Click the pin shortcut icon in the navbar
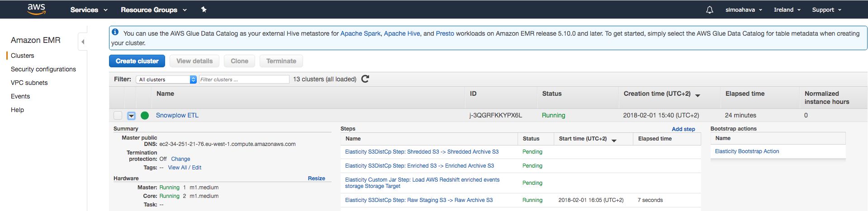The image size is (868, 211). click(204, 9)
